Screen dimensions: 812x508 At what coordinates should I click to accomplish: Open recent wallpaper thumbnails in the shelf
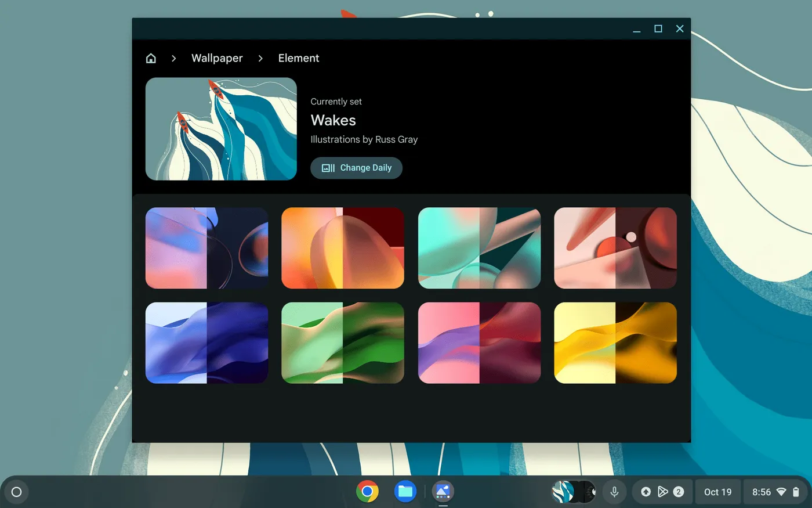574,492
